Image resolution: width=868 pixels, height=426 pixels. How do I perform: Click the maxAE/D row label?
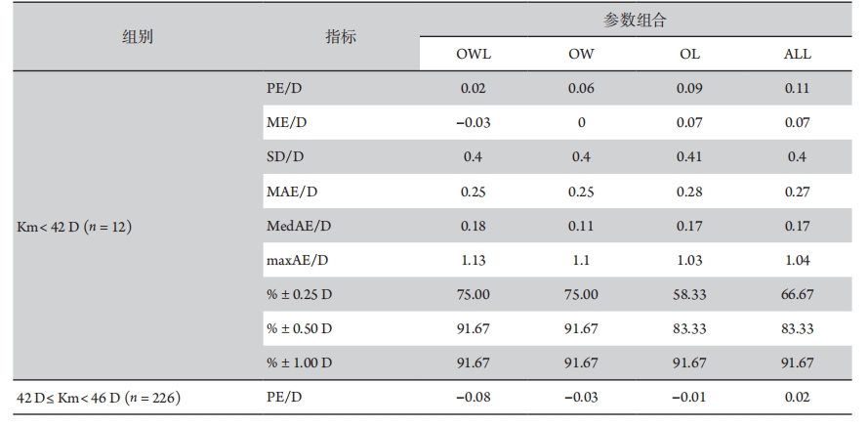296,261
